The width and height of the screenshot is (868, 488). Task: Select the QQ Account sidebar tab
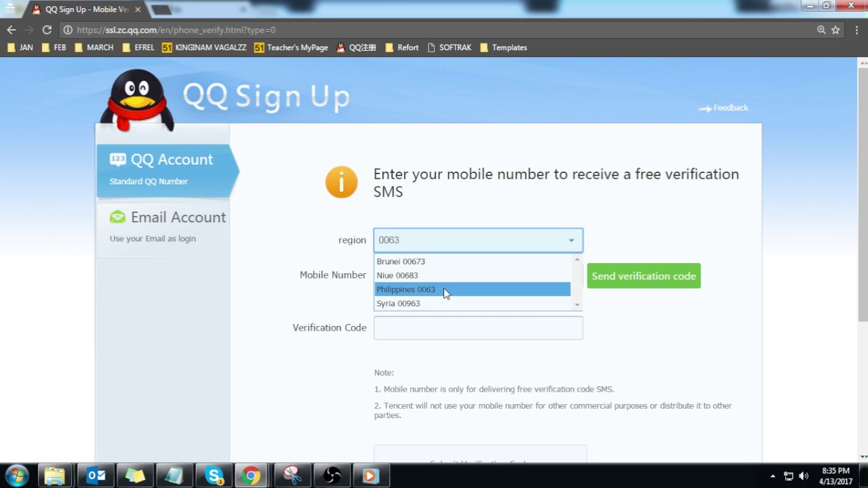click(x=167, y=170)
